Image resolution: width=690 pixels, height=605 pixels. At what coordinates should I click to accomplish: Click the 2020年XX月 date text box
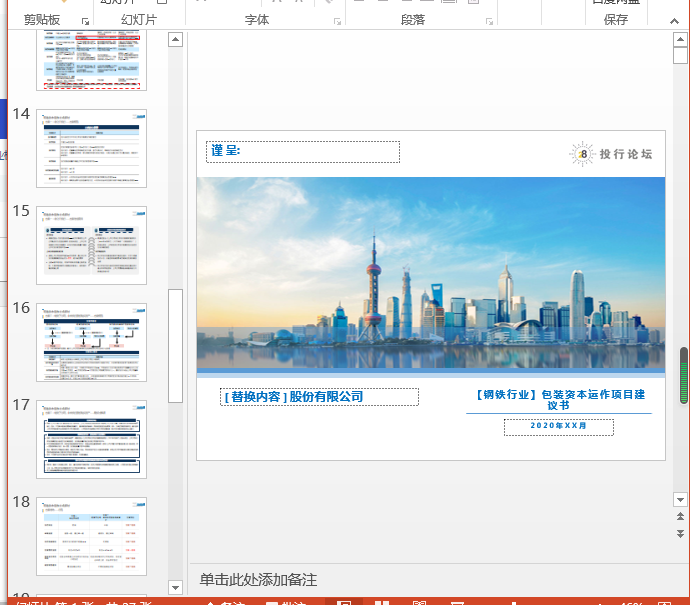pos(558,427)
